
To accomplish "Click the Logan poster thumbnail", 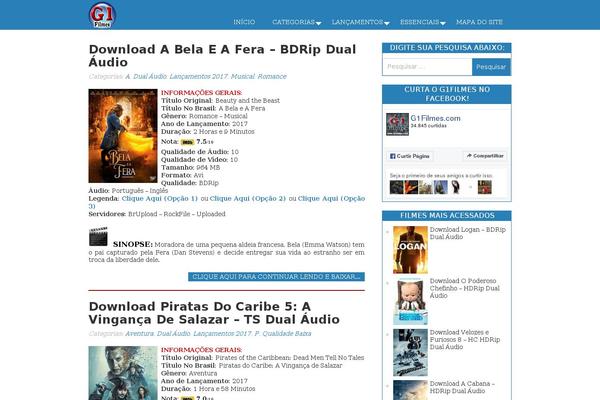I will 410,250.
